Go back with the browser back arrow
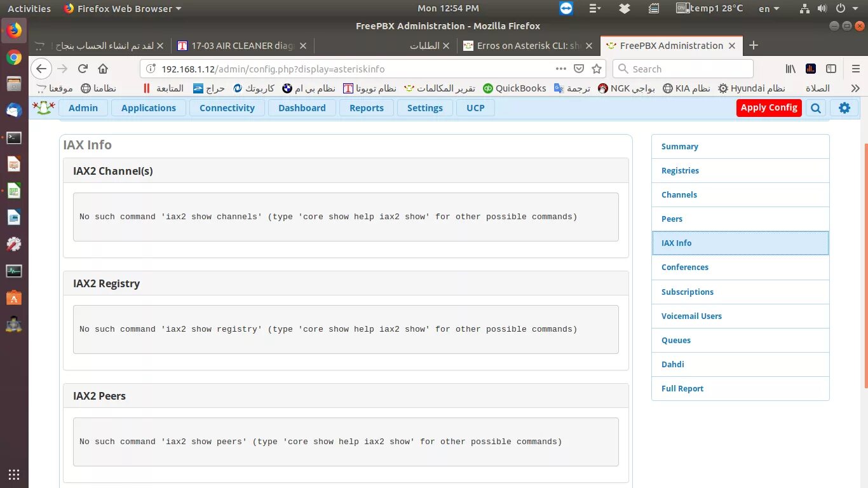 click(41, 69)
